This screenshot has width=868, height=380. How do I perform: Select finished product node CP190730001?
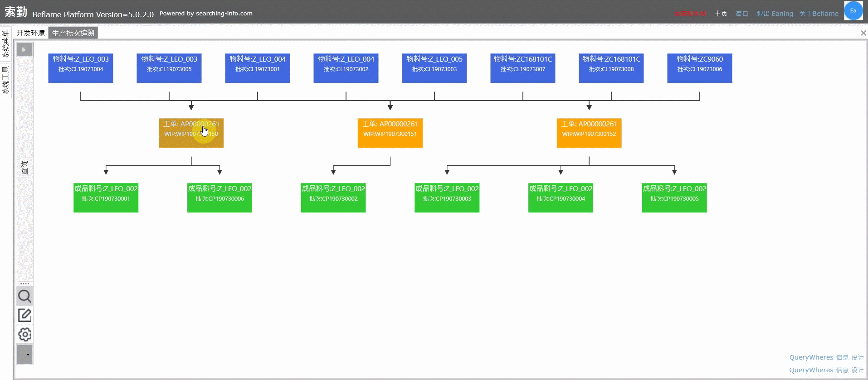coord(106,198)
